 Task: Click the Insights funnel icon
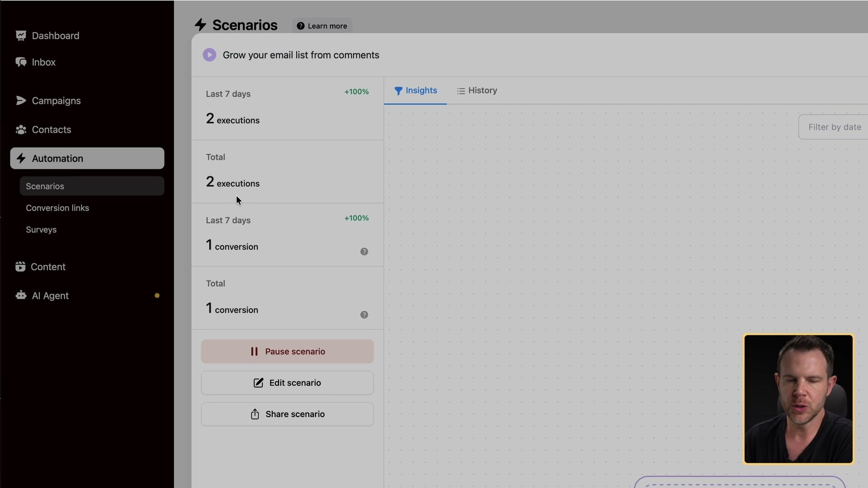click(x=398, y=91)
